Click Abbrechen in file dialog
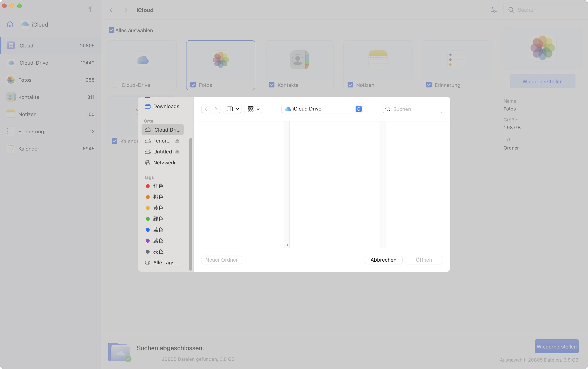Screen dimensions: 588x369 (383, 260)
